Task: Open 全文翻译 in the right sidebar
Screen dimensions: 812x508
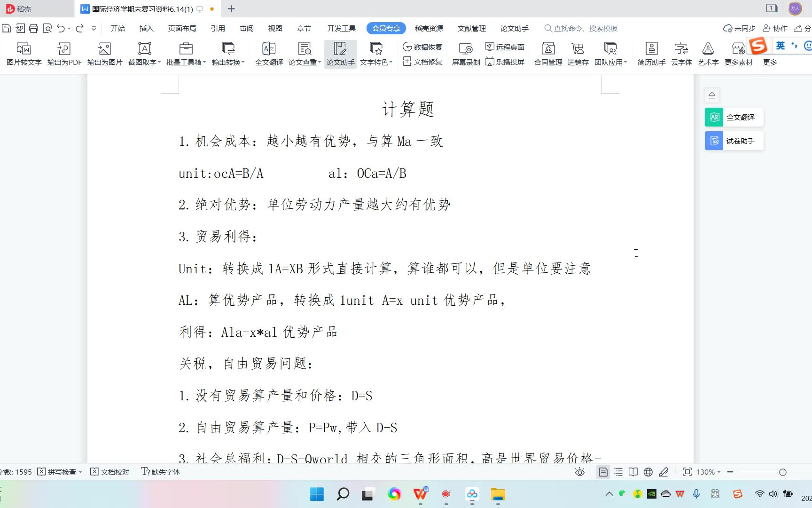Action: click(x=734, y=117)
